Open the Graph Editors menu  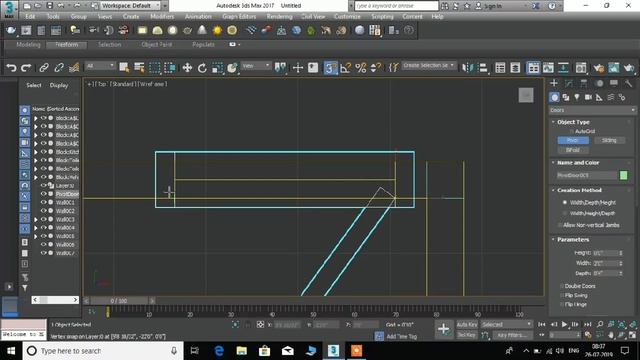click(x=239, y=17)
